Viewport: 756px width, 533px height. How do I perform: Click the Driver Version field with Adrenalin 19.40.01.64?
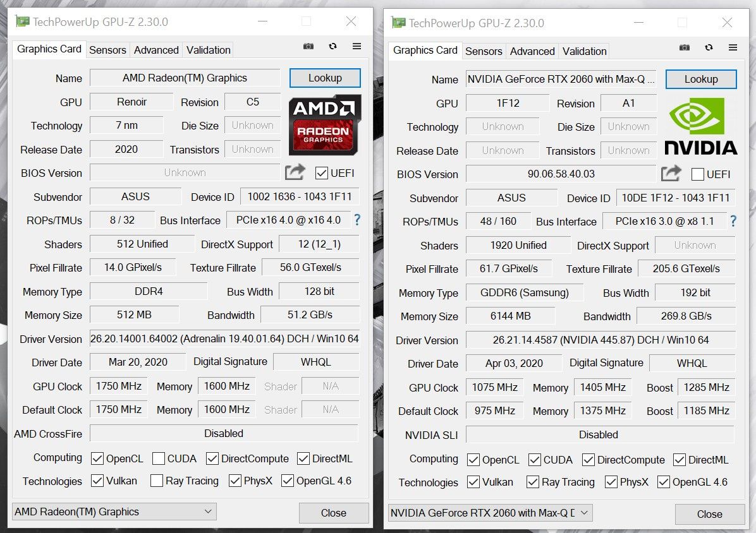click(224, 338)
